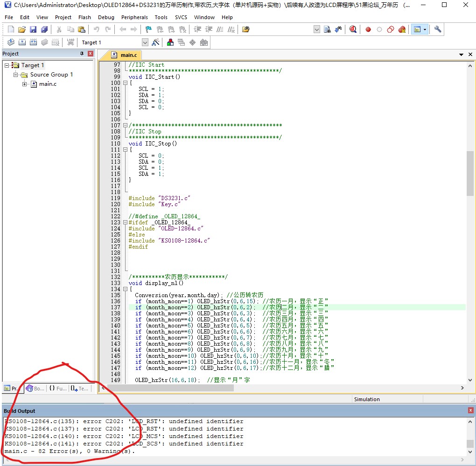Open the Debug menu

pyautogui.click(x=106, y=17)
